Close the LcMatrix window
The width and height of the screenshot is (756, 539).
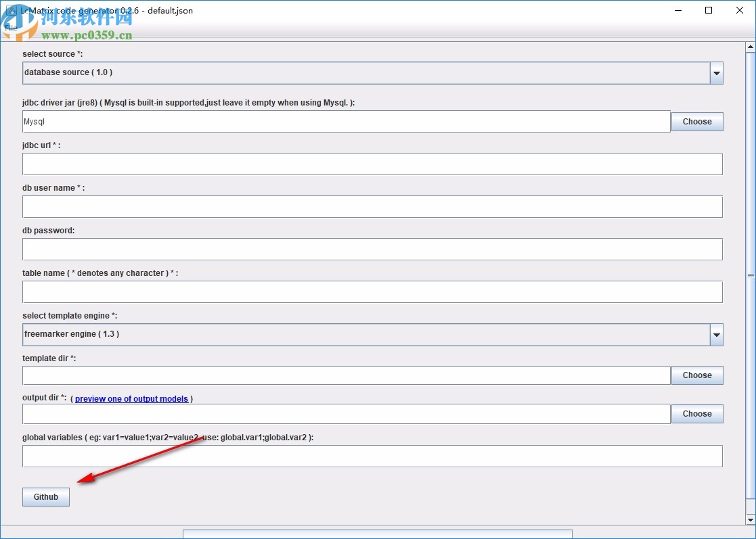740,10
